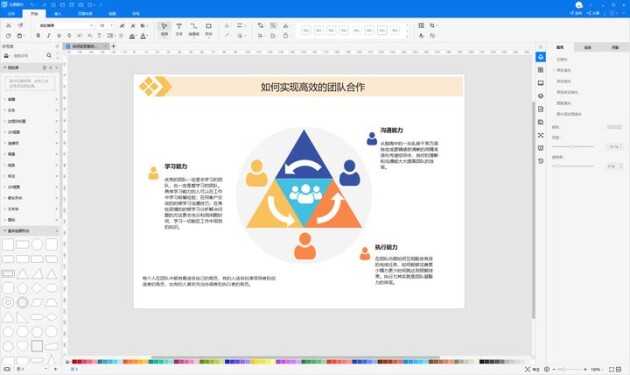Click the library search magnifier icon
This screenshot has width=630, height=375.
49,55
